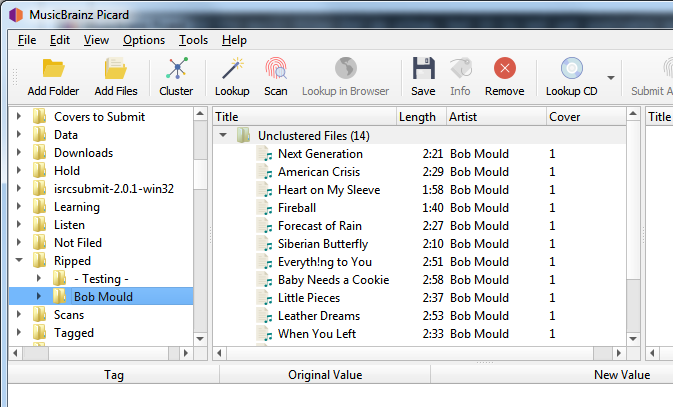The image size is (673, 407).
Task: Open the View menu
Action: [96, 40]
